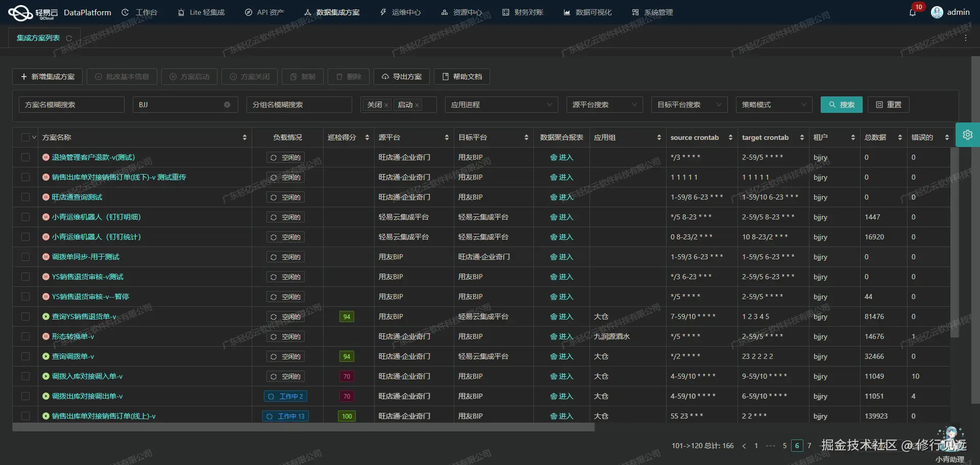Open the Lite 轻集成 menu
980x465 pixels.
pyautogui.click(x=201, y=12)
